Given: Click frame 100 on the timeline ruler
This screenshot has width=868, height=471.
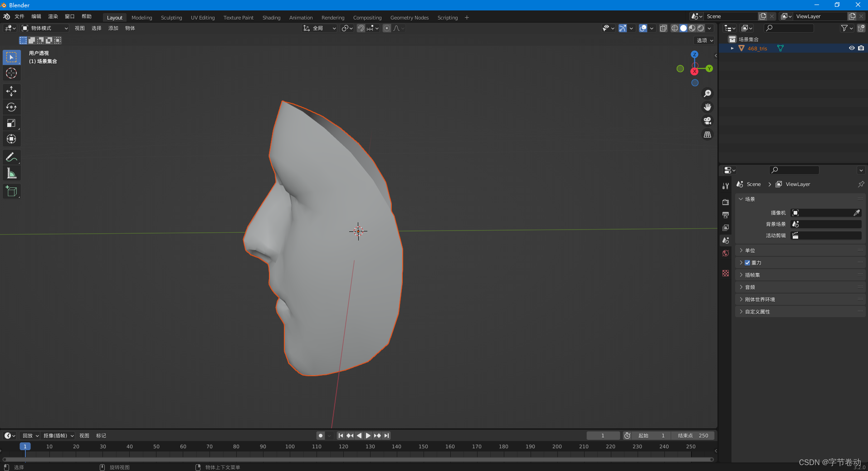Looking at the screenshot, I should click(290, 446).
